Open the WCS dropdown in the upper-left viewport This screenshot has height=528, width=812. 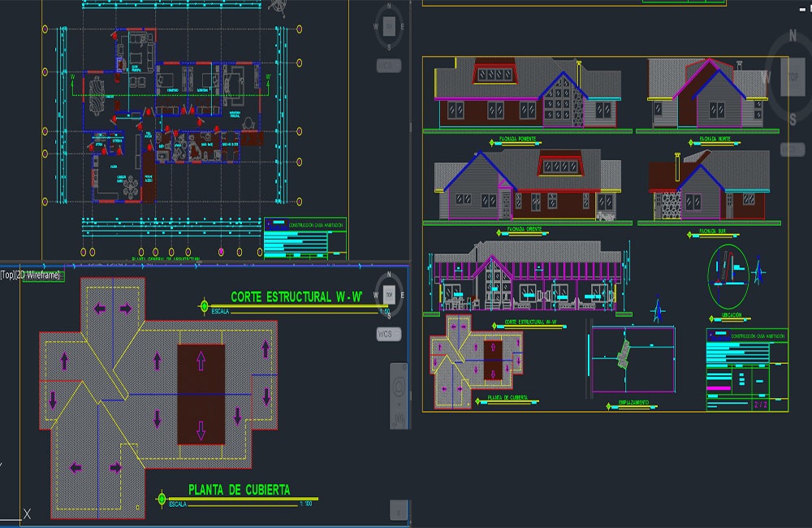388,66
